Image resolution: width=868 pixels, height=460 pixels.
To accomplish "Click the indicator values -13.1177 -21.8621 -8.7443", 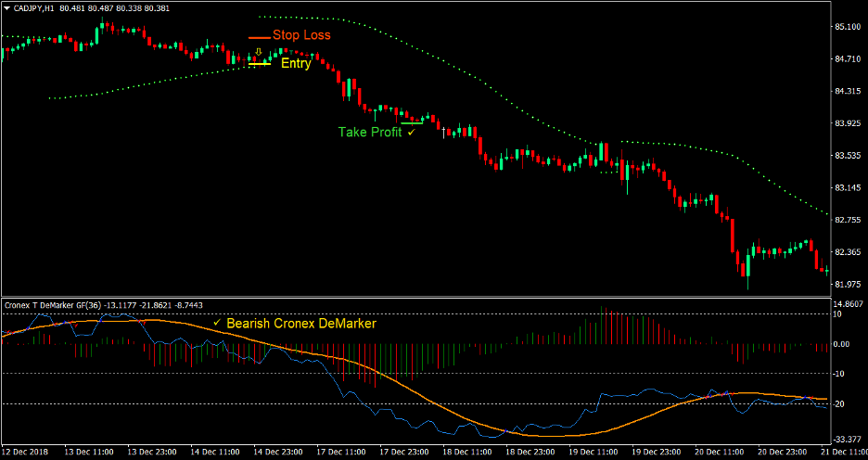I will [151, 305].
